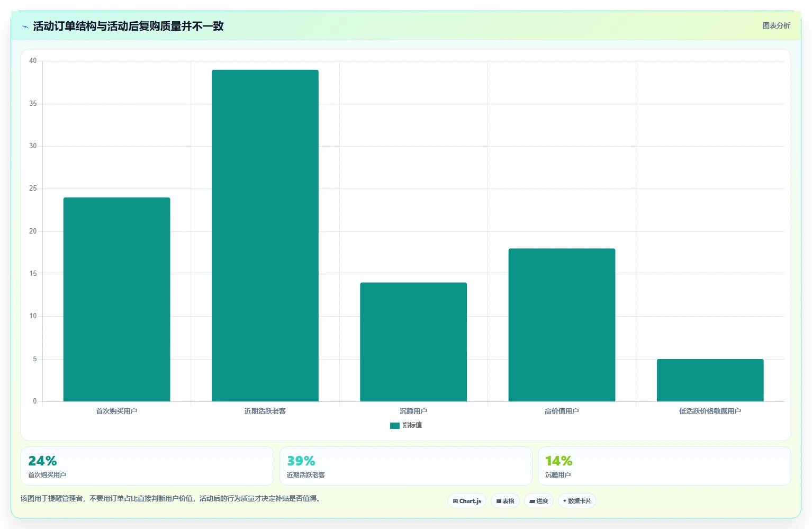Click the 首次购买用户 x-axis label

point(116,411)
